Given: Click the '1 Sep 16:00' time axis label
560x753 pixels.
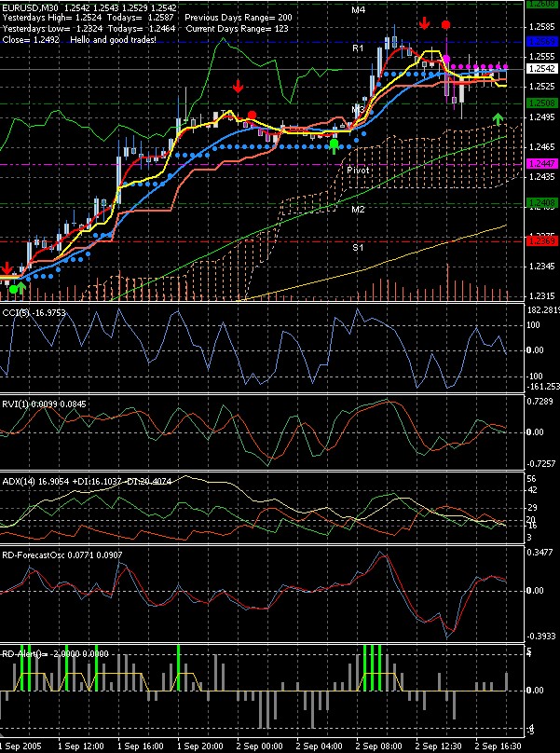Looking at the screenshot, I should point(142,746).
